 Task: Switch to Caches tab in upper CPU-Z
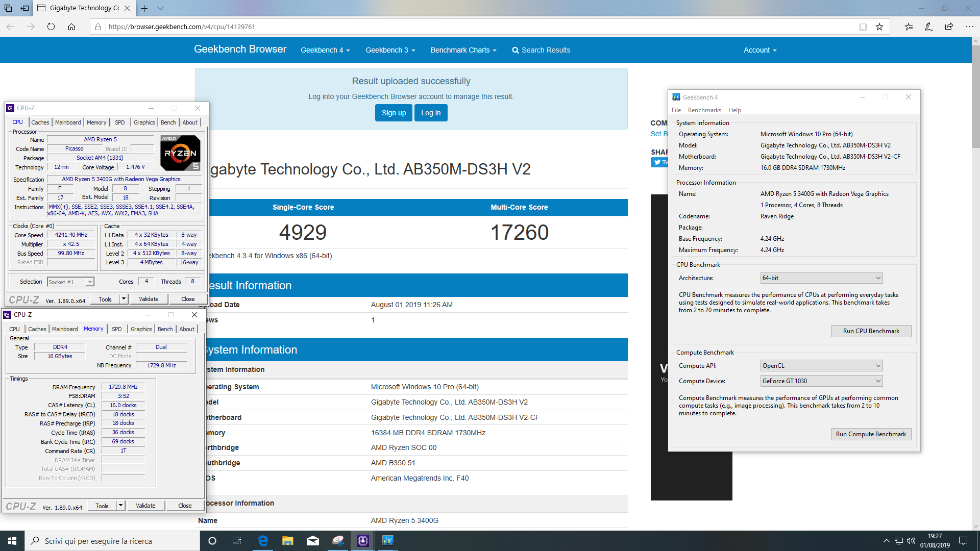tap(40, 122)
